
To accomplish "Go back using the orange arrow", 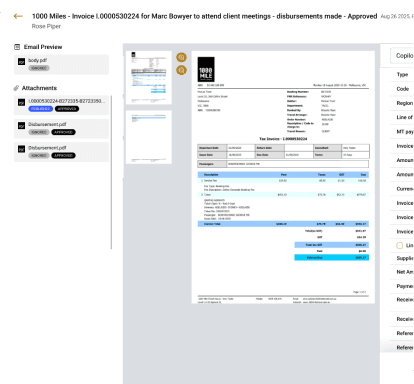I will pyautogui.click(x=18, y=16).
